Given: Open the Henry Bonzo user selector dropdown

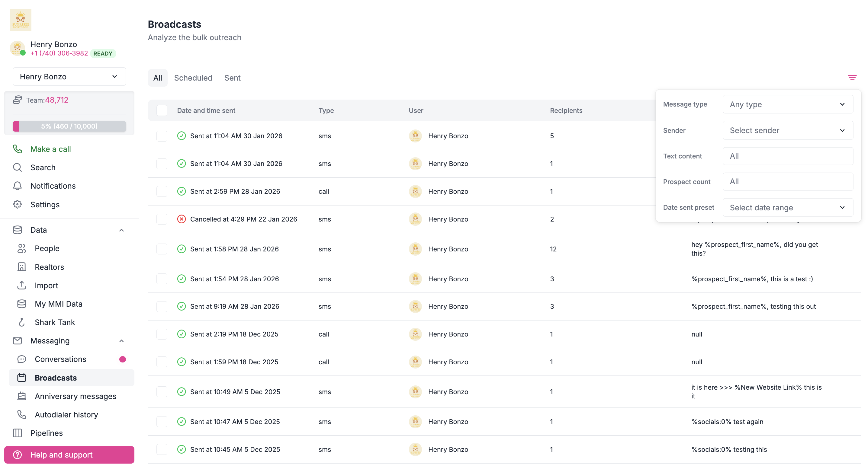Looking at the screenshot, I should [x=69, y=77].
